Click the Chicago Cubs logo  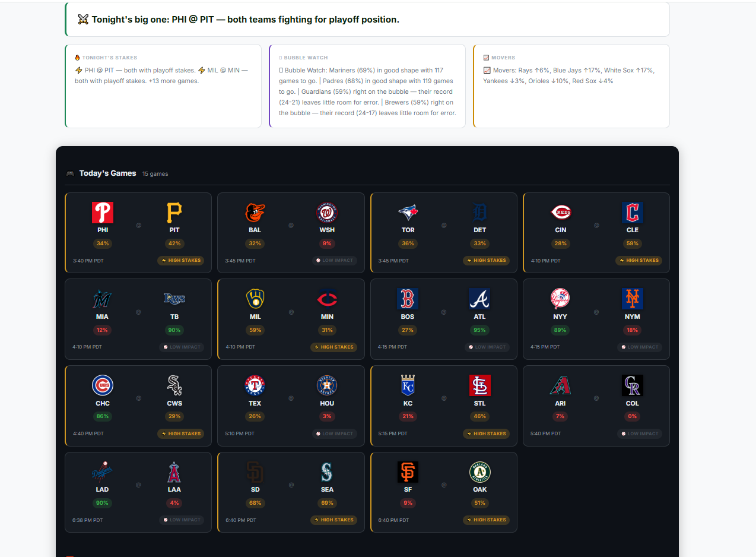[103, 386]
